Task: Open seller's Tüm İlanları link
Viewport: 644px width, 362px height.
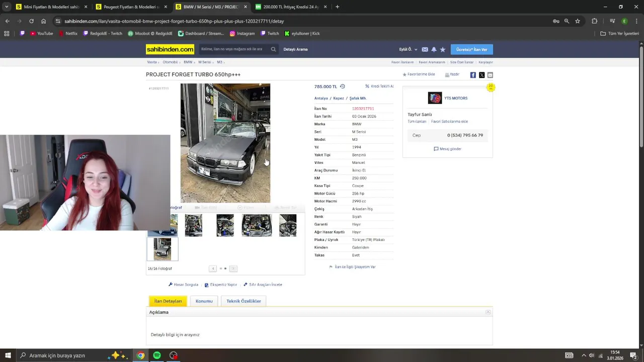Action: 417,122
